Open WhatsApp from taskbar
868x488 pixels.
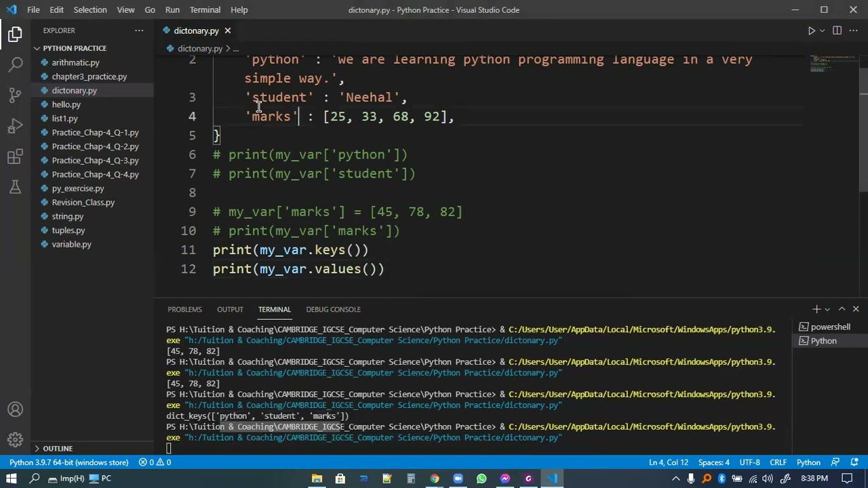point(481,479)
